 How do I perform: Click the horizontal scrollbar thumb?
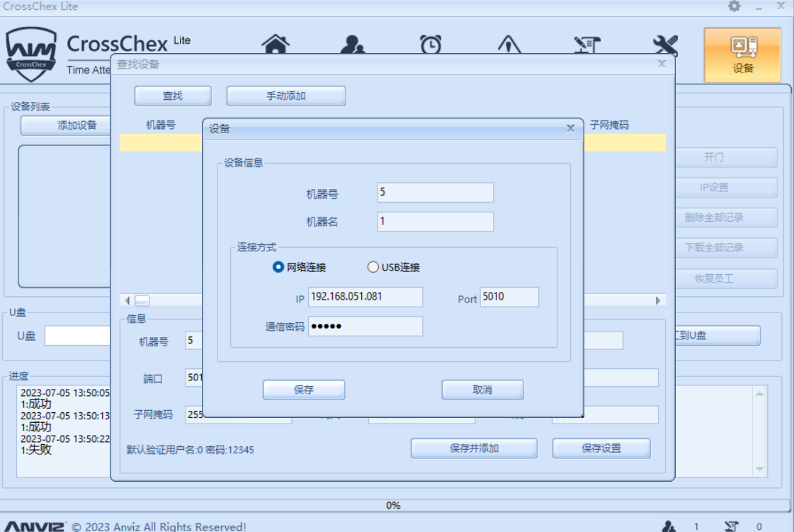coord(142,300)
